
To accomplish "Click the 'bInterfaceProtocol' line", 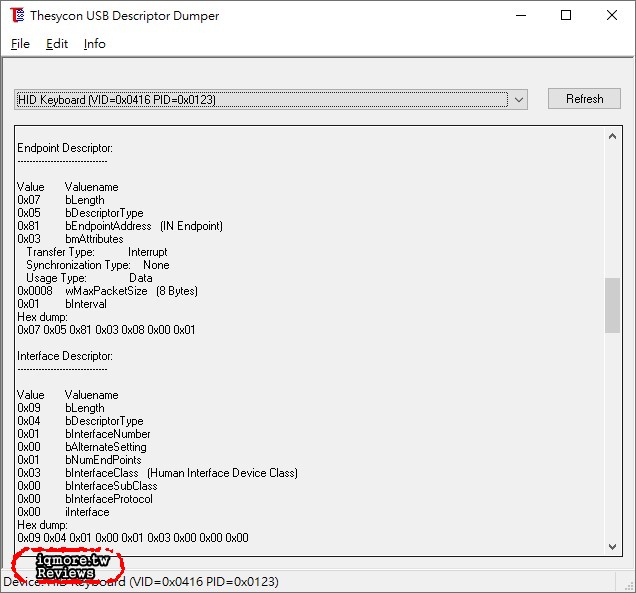I will [x=85, y=499].
